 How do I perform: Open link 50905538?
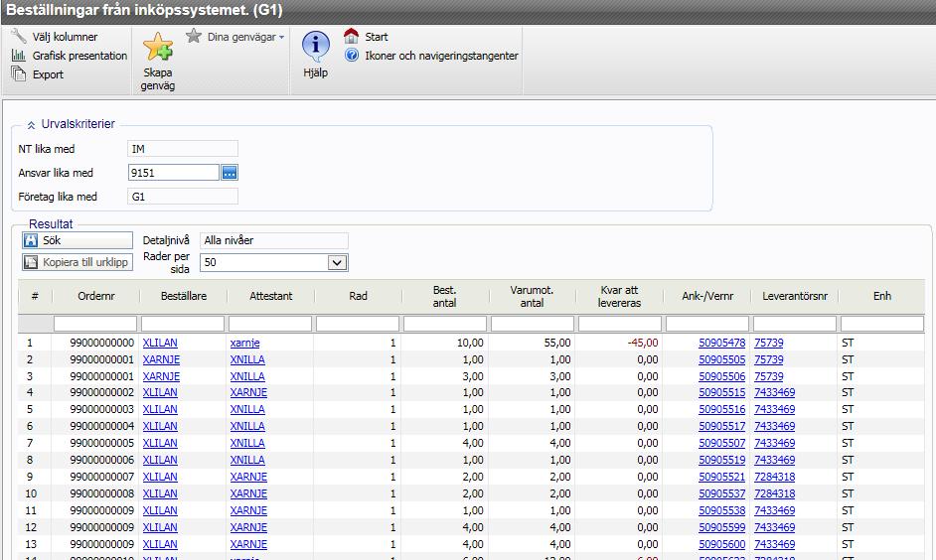[x=721, y=510]
